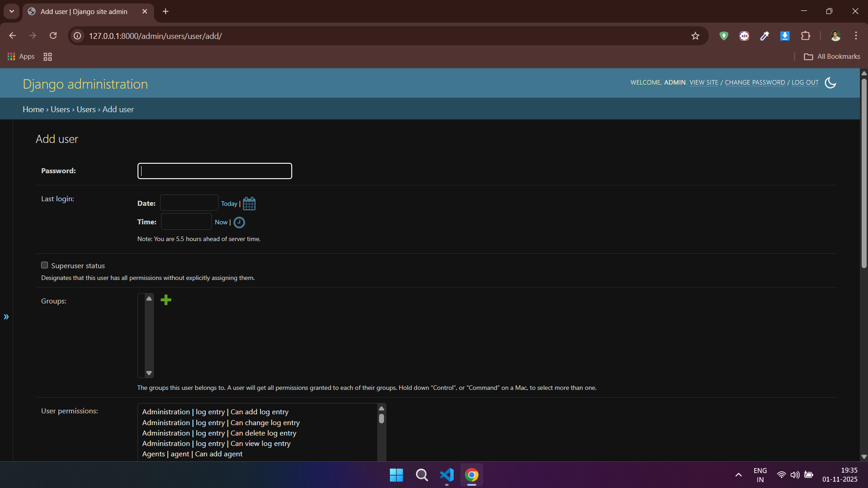Open the CHANGE PASSWORD link

[x=755, y=82]
